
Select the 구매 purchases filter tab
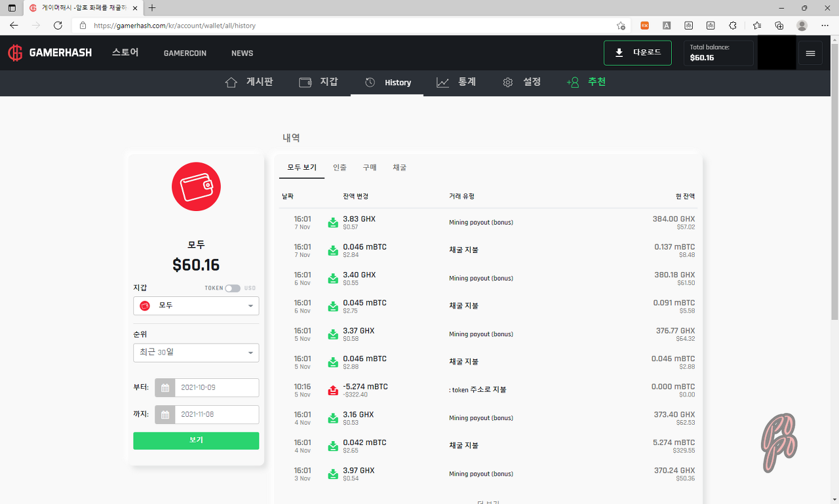pyautogui.click(x=370, y=168)
